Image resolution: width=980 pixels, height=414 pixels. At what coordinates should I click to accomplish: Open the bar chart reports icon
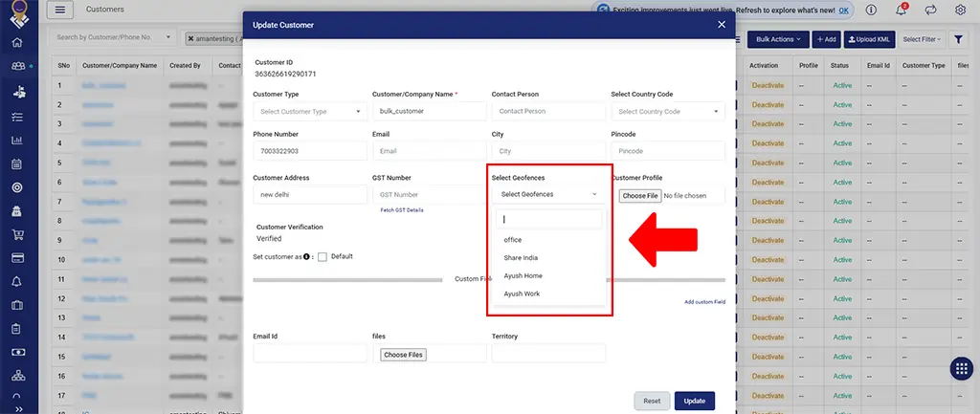coord(17,141)
